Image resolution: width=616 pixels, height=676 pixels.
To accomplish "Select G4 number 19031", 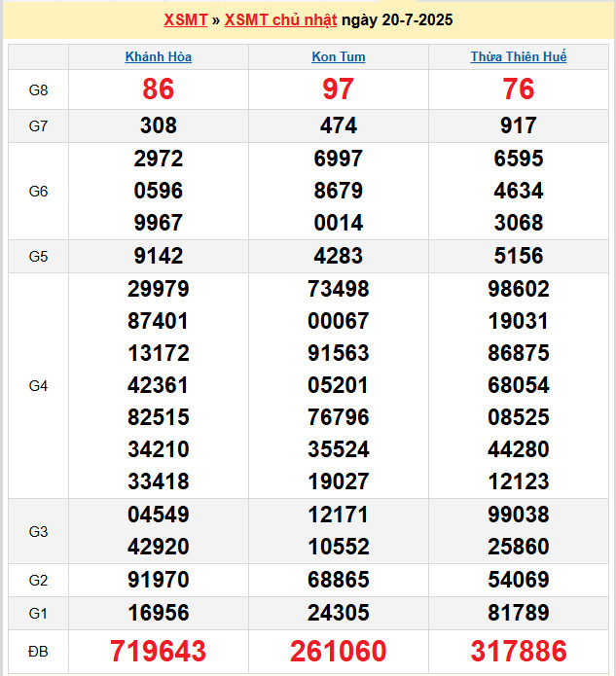I will coord(519,321).
